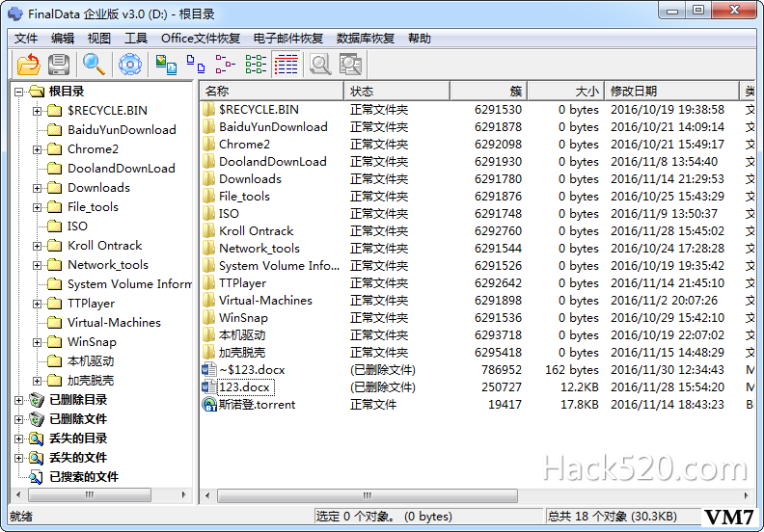Screen dimensions: 764x532
Task: Select the green tree-style view icon
Action: 256,65
